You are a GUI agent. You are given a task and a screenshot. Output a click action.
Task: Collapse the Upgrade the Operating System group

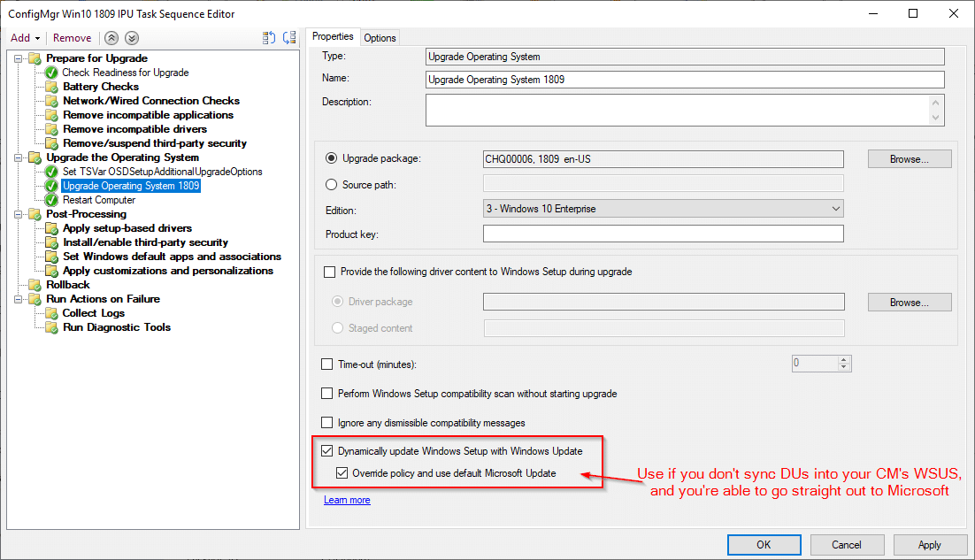pyautogui.click(x=18, y=157)
